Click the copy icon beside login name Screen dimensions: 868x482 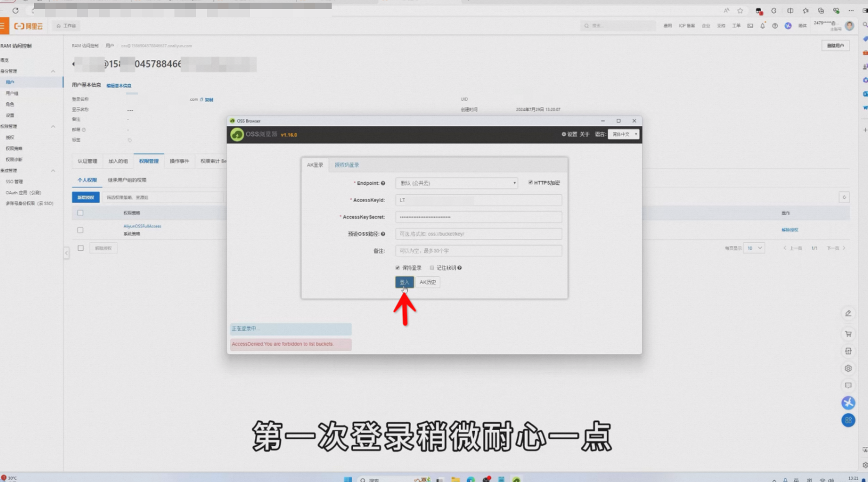[201, 99]
